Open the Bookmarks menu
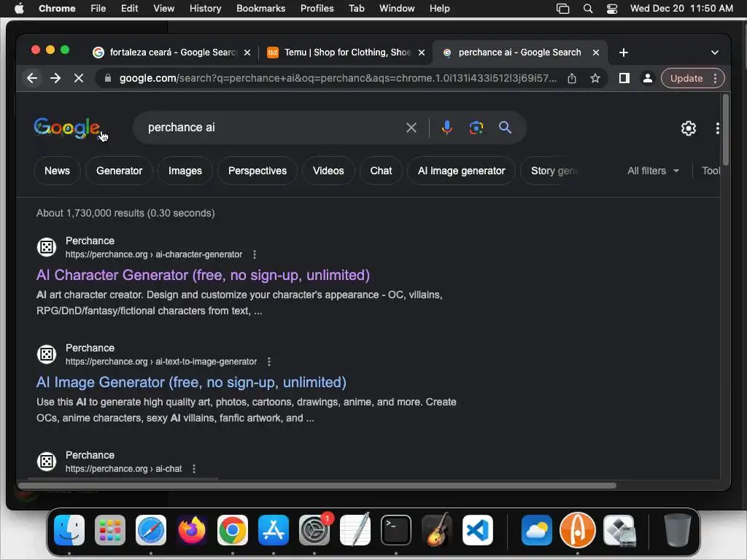This screenshot has width=747, height=560. (x=260, y=9)
